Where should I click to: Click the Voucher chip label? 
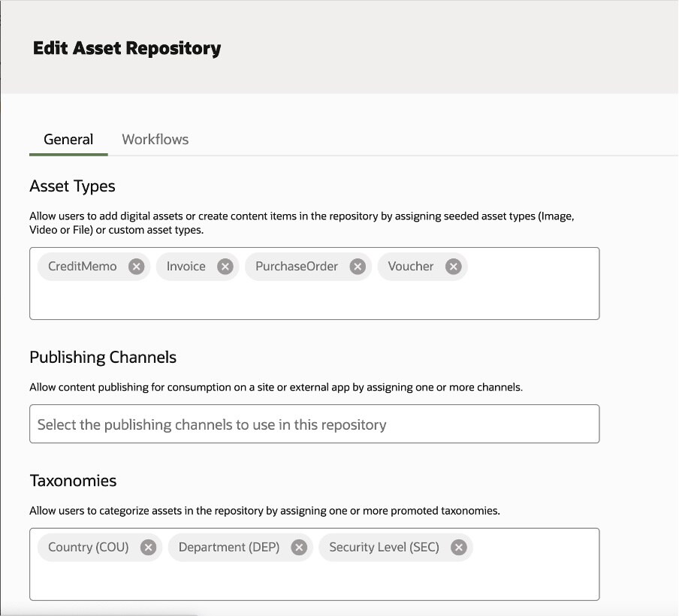[411, 267]
